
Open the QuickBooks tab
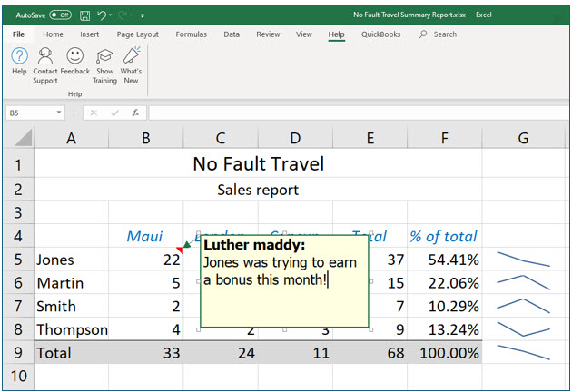coord(380,34)
